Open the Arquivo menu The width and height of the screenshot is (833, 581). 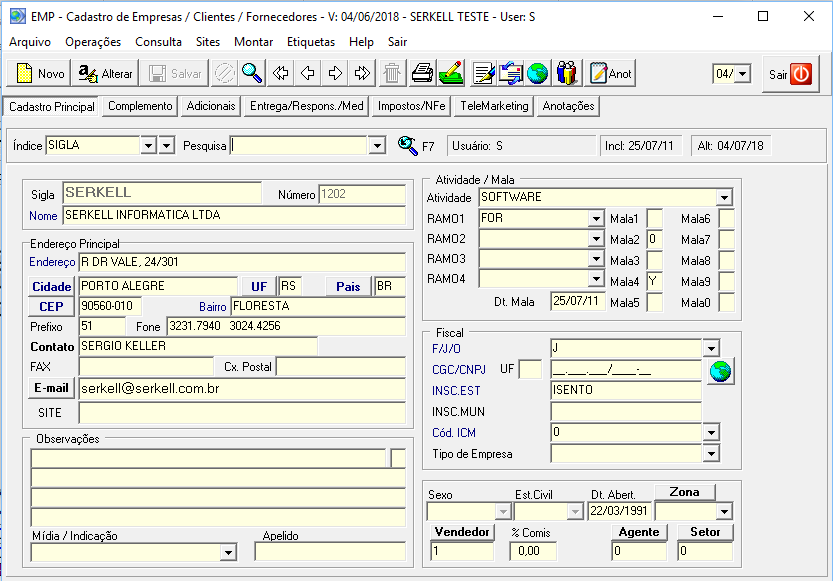coord(30,42)
